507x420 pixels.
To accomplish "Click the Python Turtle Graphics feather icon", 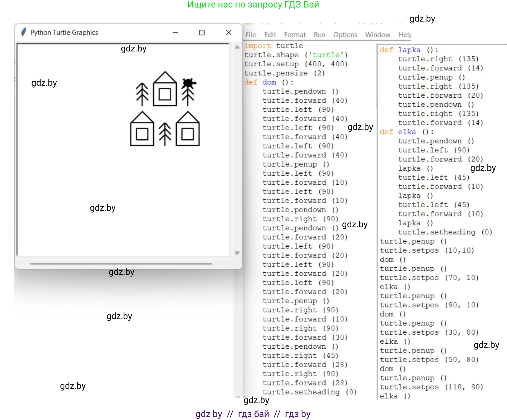I will pyautogui.click(x=24, y=32).
